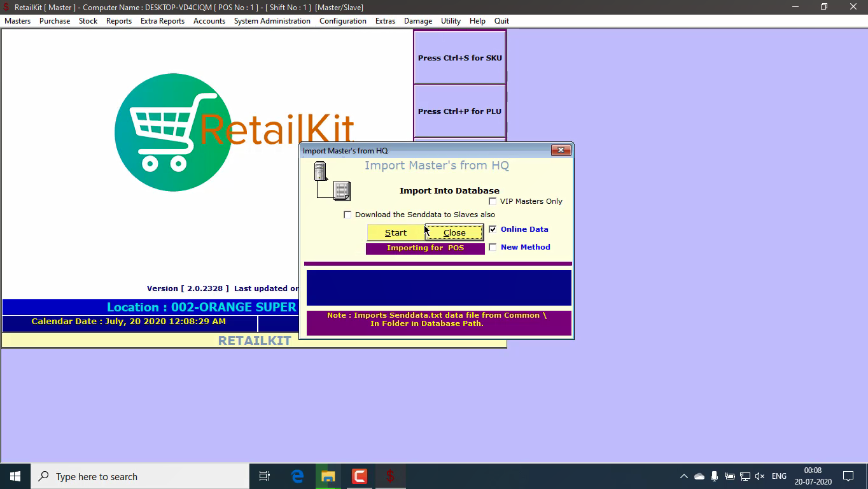Screen dimensions: 868x489
Task: Click the battery tray icon
Action: pos(730,476)
